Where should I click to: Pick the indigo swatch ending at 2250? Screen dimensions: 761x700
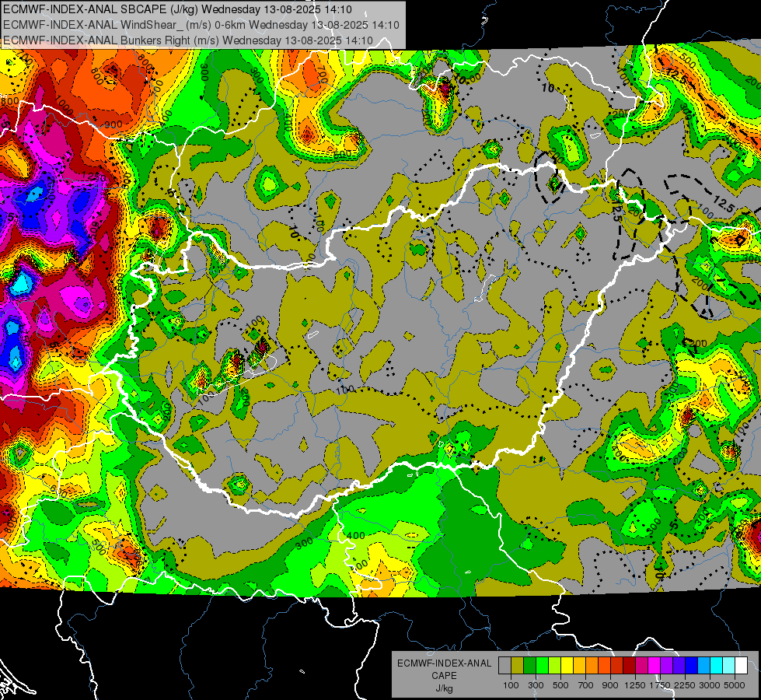[x=679, y=666]
